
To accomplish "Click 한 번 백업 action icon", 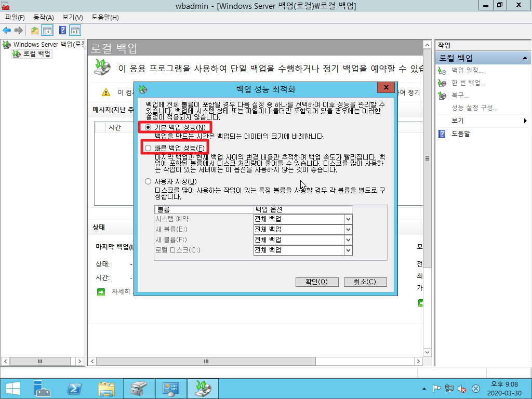I will pyautogui.click(x=442, y=83).
